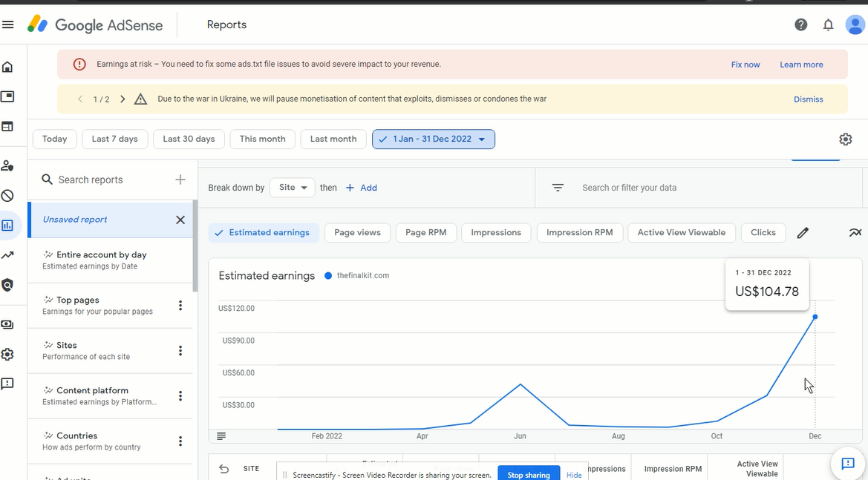Open the Optimization sidebar icon
The width and height of the screenshot is (868, 480).
click(x=7, y=255)
